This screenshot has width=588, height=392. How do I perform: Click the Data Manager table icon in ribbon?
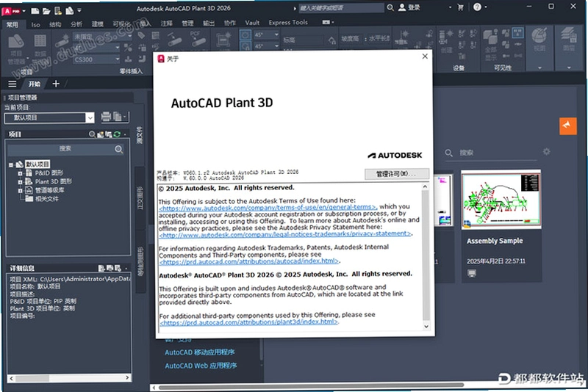tap(40, 41)
